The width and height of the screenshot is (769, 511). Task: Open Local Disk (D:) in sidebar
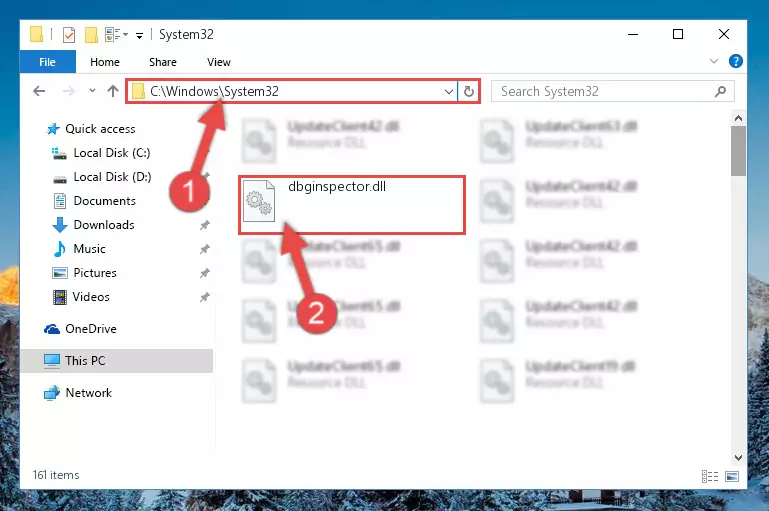tap(112, 177)
